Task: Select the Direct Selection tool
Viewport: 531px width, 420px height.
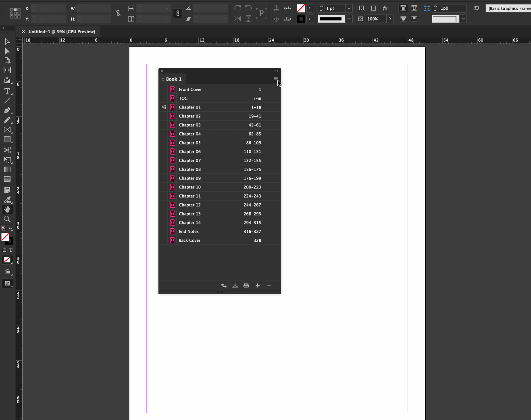Action: click(7, 51)
